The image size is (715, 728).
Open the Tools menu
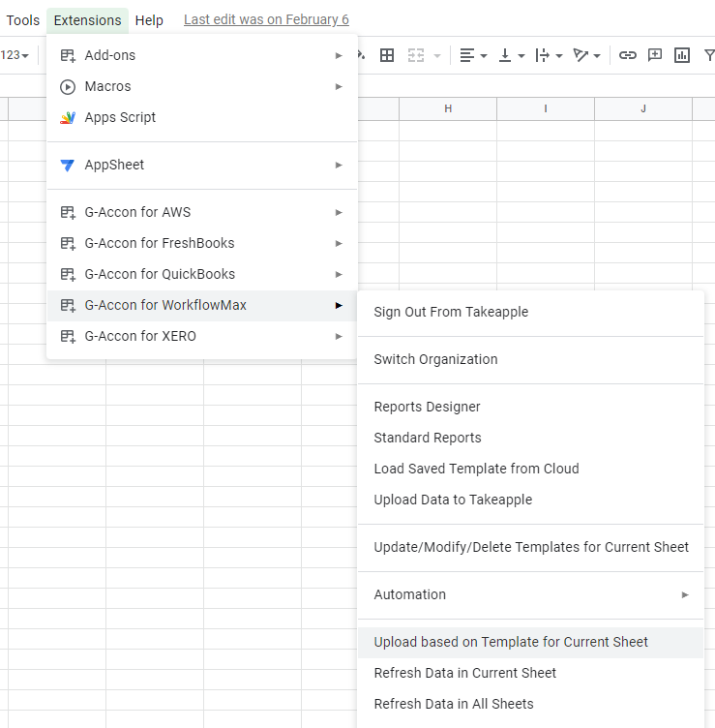(x=22, y=20)
